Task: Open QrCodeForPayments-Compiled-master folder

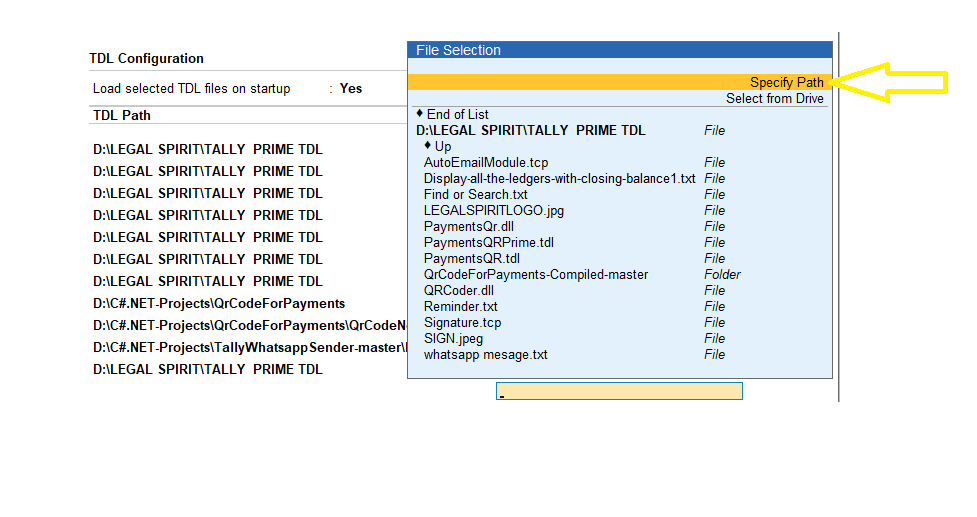Action: [536, 275]
